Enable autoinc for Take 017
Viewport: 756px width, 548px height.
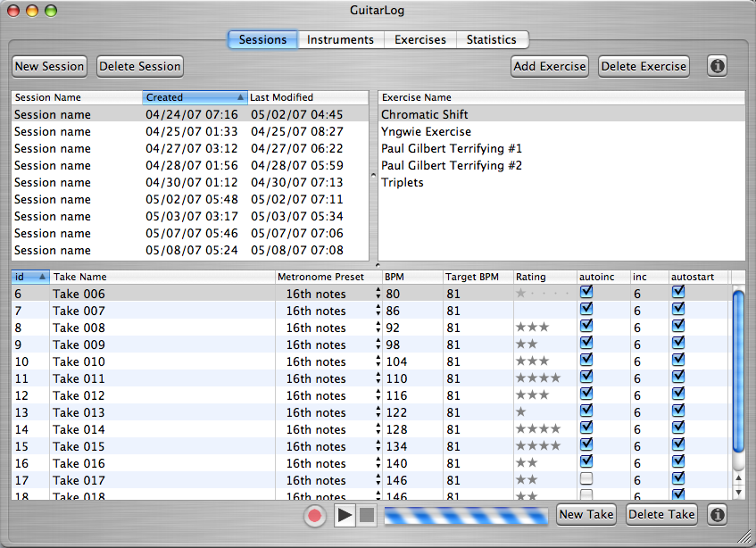click(586, 478)
